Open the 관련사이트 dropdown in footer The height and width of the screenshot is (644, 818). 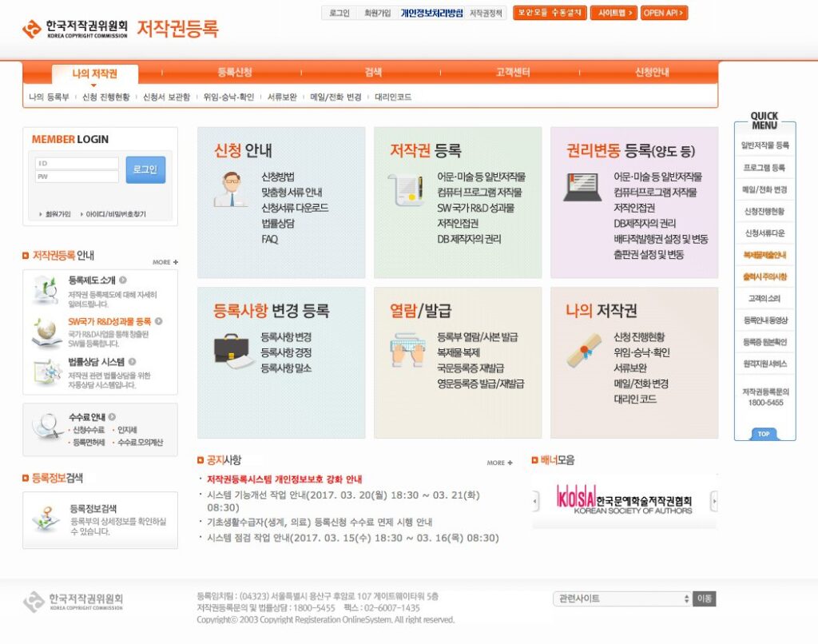[x=622, y=598]
